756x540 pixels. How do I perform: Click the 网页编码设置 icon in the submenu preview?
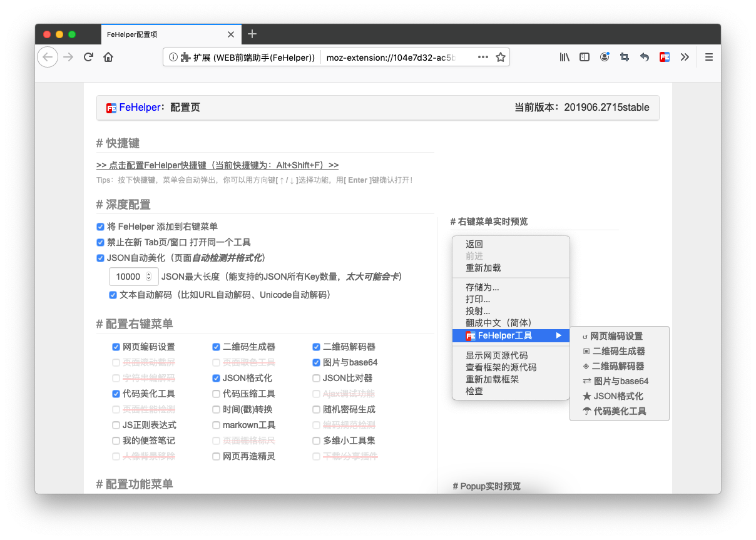(x=585, y=337)
